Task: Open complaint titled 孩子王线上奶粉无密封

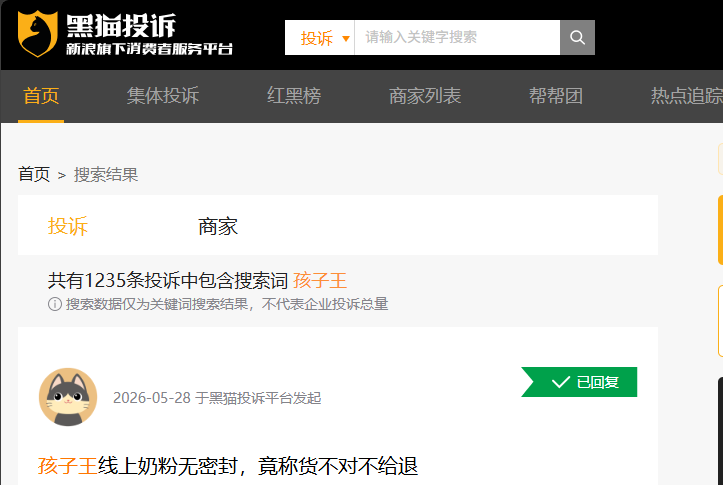Action: [228, 466]
